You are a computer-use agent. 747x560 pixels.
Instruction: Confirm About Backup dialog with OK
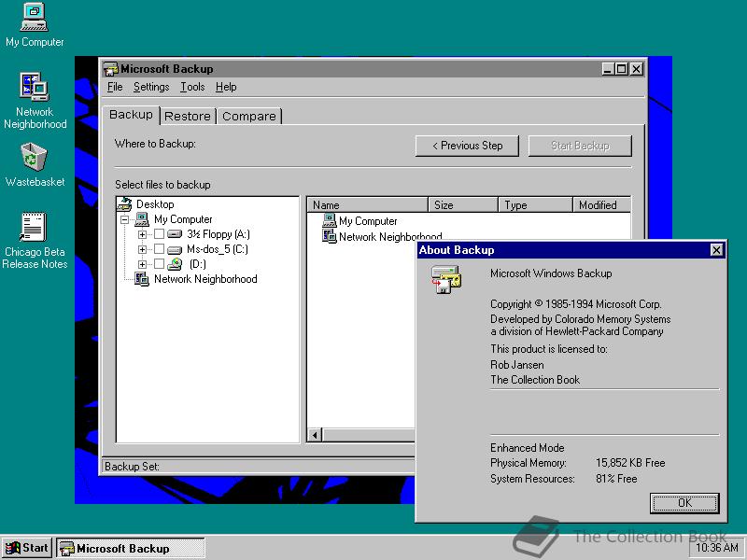click(x=684, y=503)
